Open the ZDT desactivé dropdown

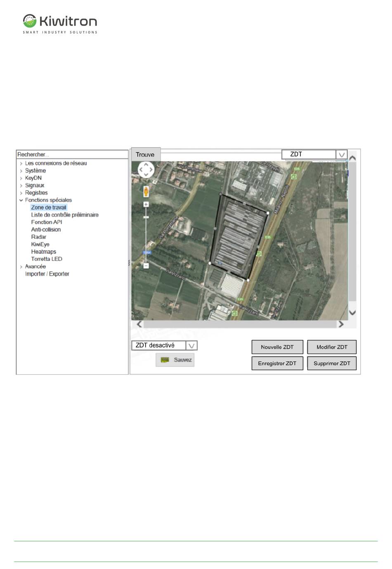click(191, 346)
